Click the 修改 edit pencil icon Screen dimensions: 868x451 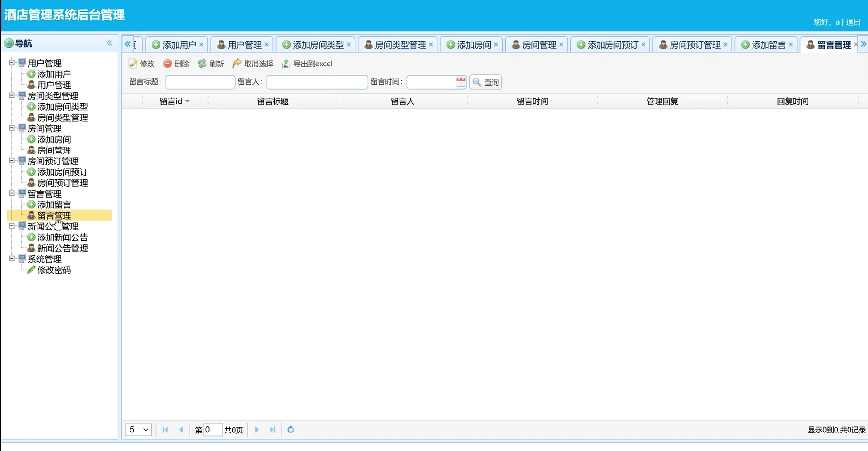133,64
